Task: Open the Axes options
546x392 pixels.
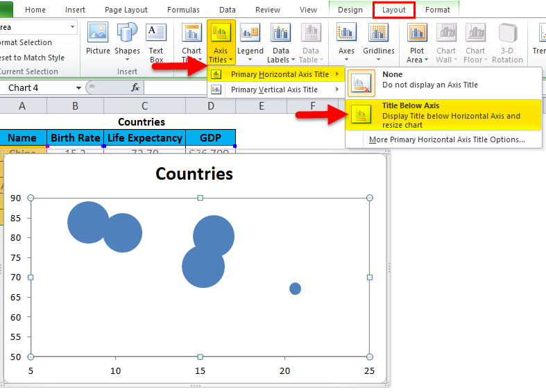Action: [346, 41]
